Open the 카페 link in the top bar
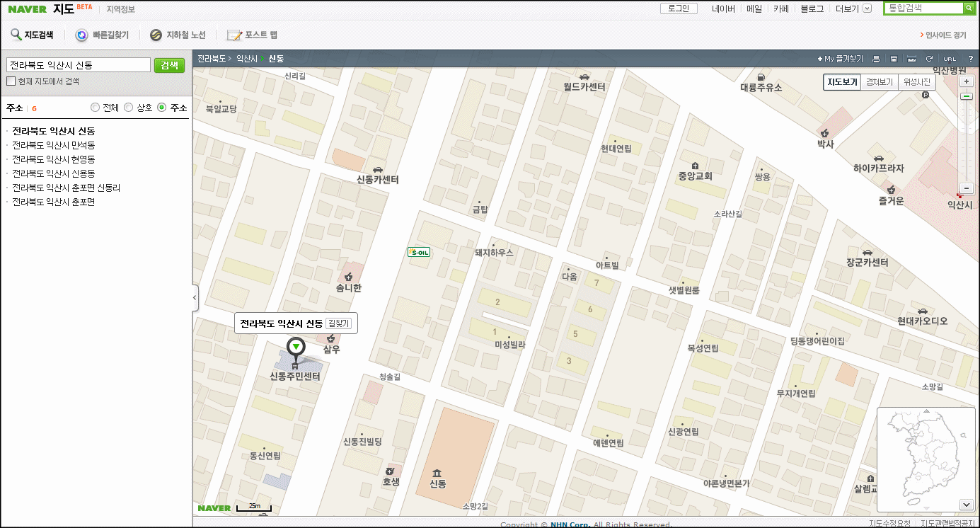The height and width of the screenshot is (528, 980). click(x=781, y=9)
